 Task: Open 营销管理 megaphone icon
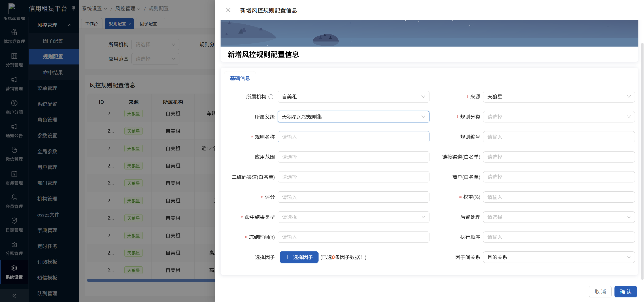pos(14,79)
